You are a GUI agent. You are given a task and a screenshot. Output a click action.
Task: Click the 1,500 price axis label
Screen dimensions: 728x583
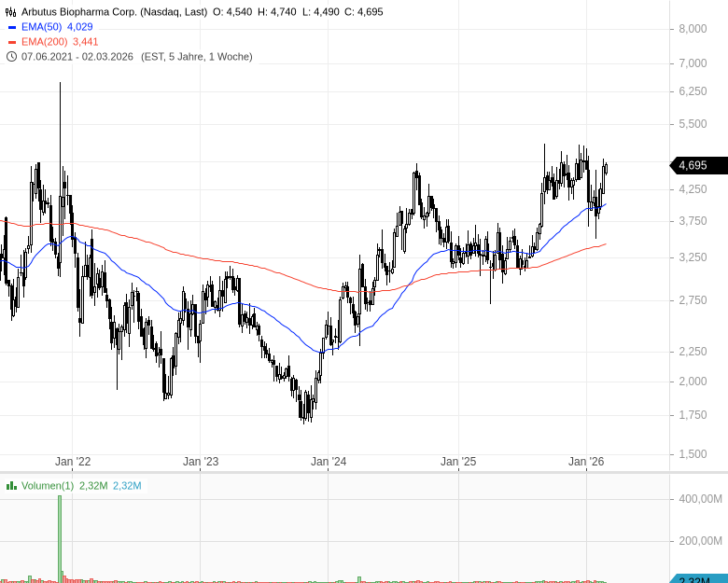692,454
